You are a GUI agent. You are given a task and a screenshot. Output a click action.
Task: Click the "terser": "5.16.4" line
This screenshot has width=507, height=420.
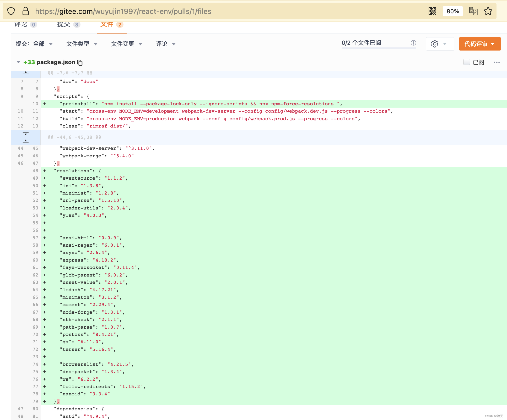(x=88, y=350)
